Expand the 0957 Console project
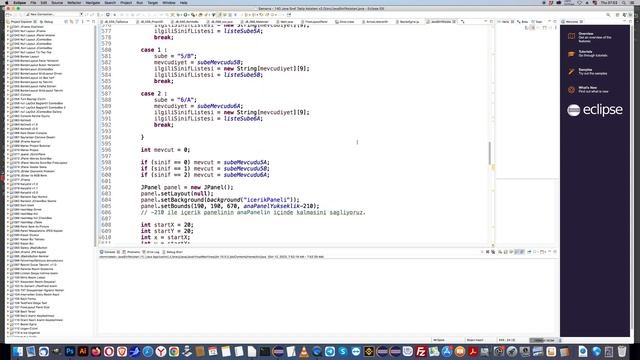Viewport: 640px width, 360px height. tap(8, 95)
